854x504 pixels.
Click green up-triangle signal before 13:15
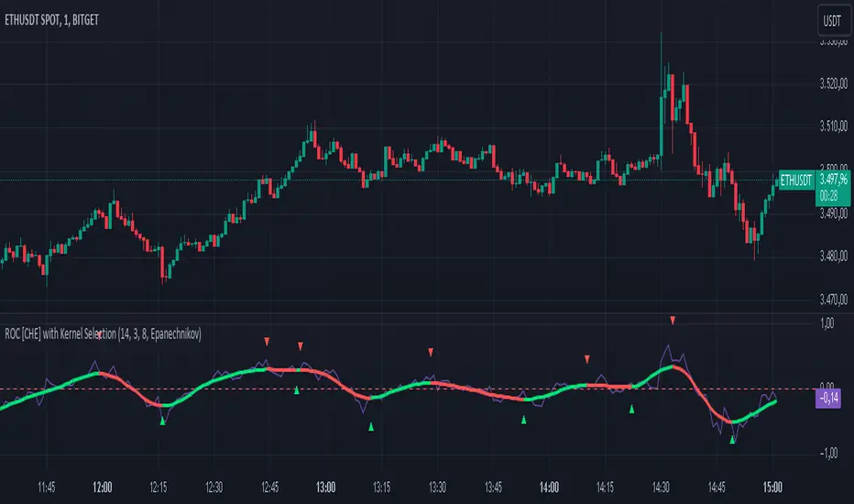(x=371, y=427)
